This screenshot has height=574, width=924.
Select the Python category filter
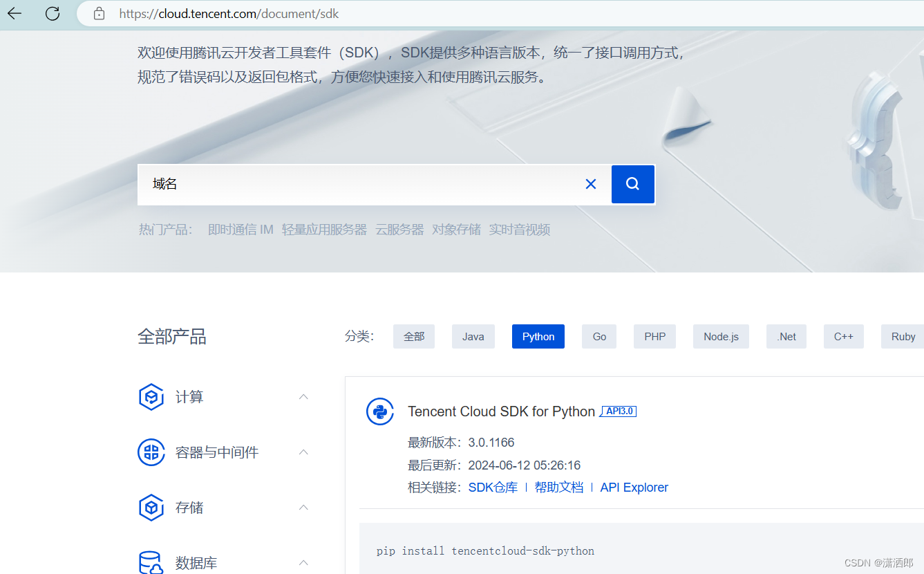point(538,336)
